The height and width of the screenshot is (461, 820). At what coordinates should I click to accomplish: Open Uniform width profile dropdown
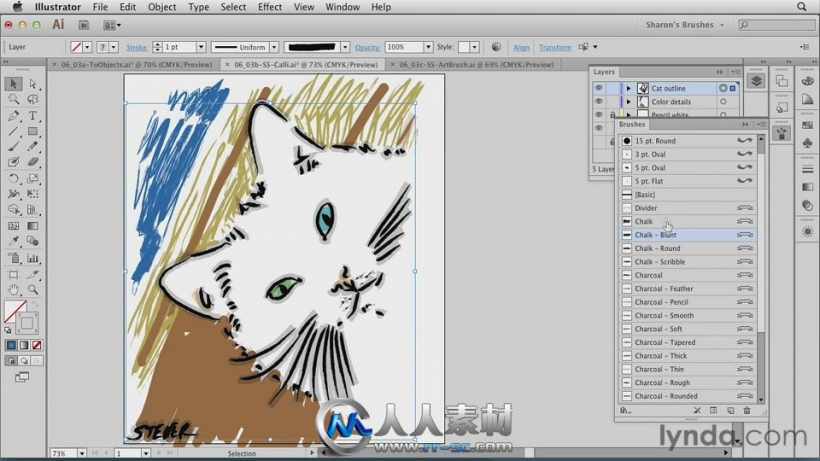(274, 47)
